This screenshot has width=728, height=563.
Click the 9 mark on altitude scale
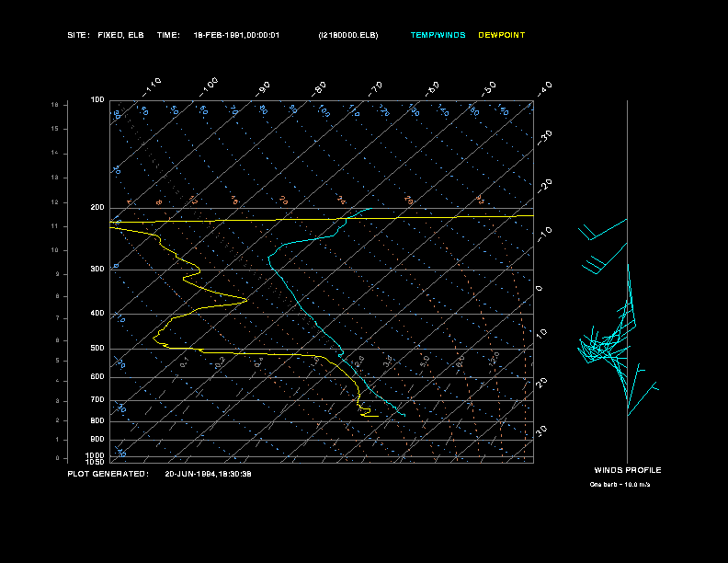[x=58, y=274]
